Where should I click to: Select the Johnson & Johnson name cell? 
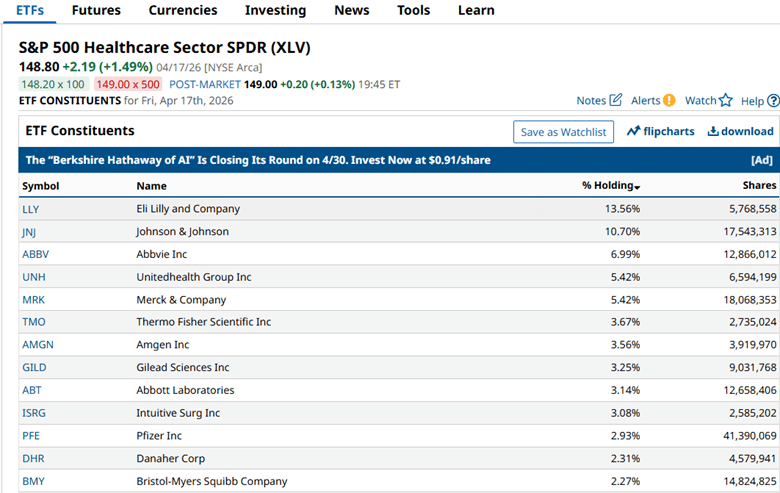point(183,232)
